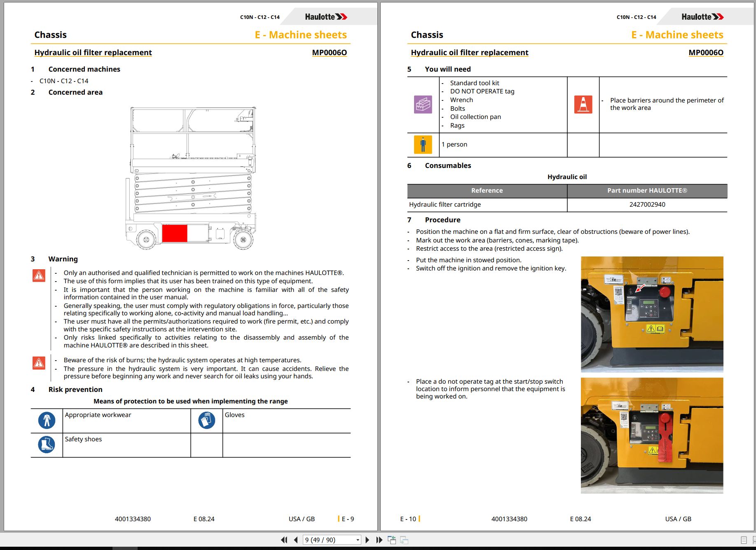Viewport: 756px width, 550px height.
Task: Click the 'Concerned area' section heading
Action: [75, 92]
